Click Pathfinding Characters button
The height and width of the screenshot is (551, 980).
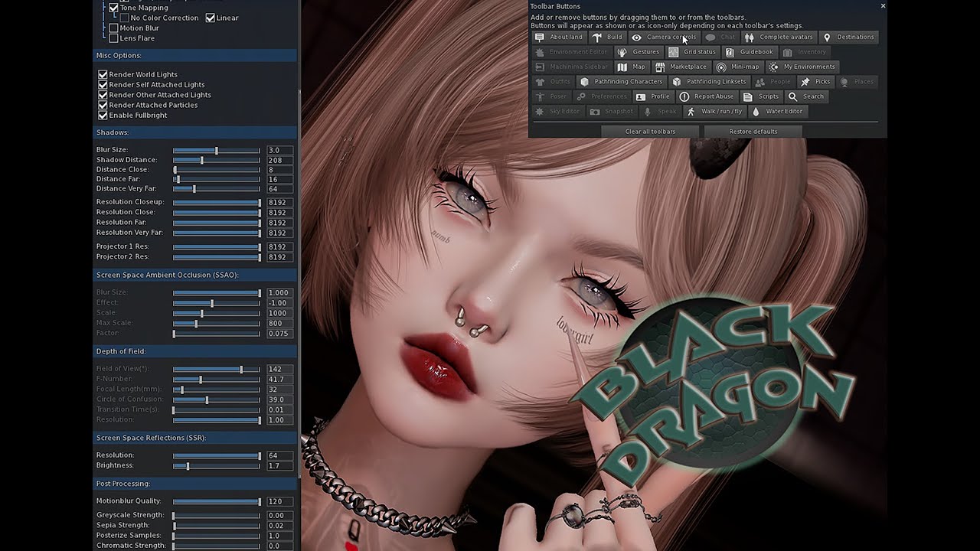pos(621,82)
